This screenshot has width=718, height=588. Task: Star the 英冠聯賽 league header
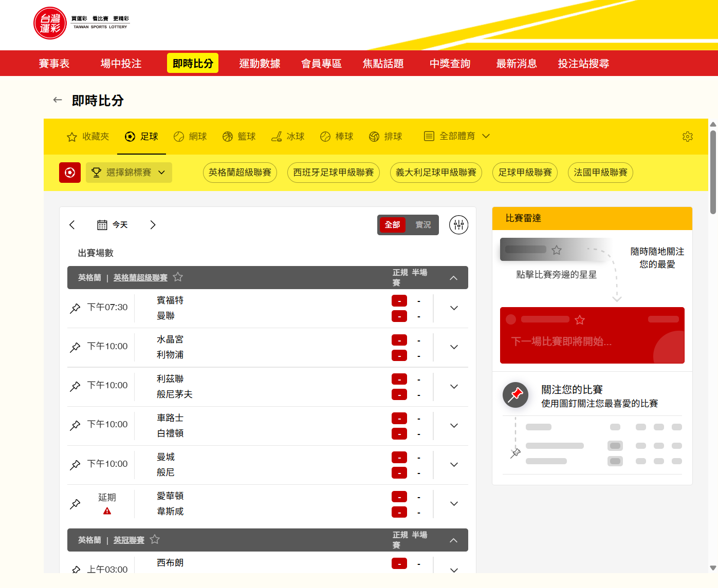155,540
